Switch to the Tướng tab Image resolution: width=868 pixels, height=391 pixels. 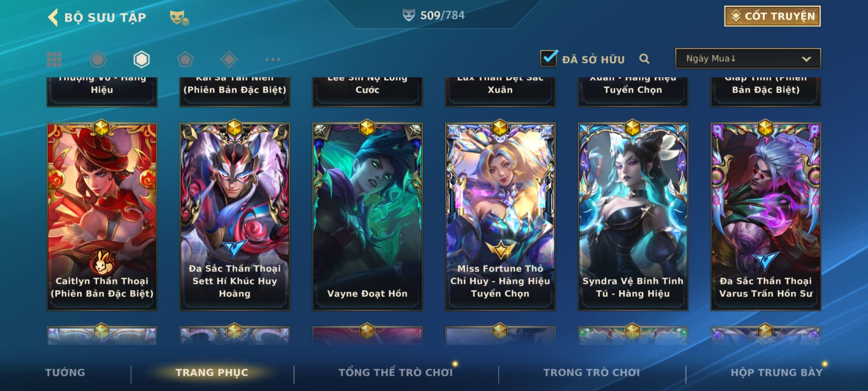[x=65, y=372]
